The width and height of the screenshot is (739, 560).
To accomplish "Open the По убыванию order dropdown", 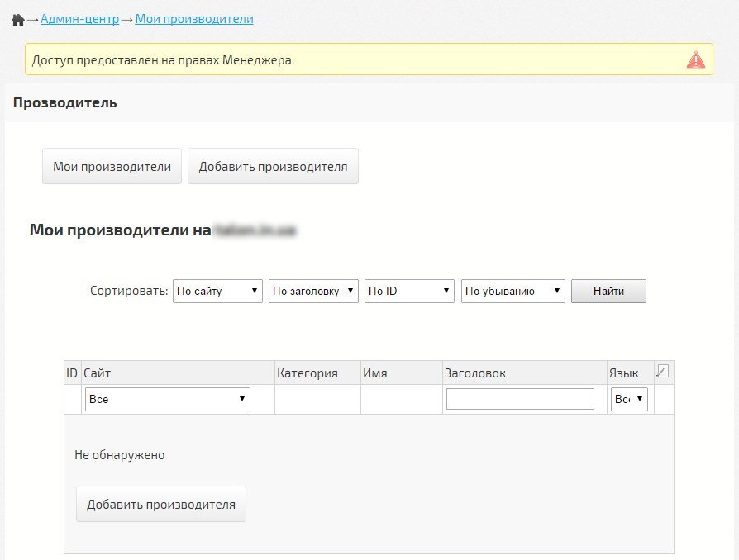I will click(x=513, y=291).
